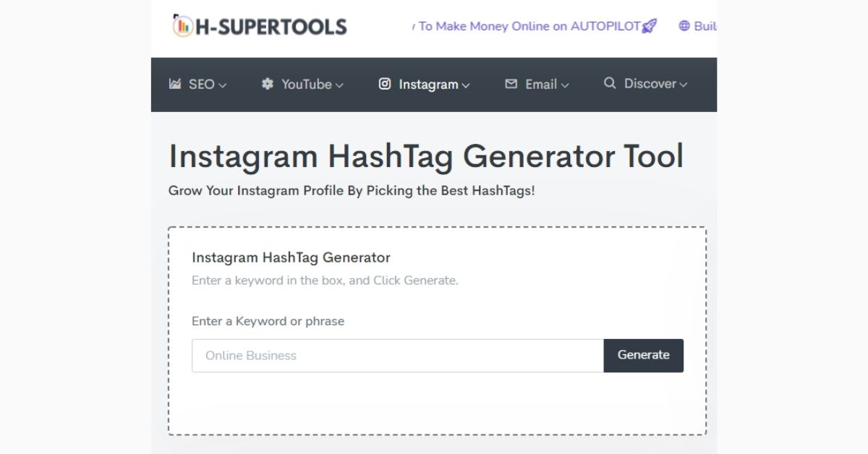This screenshot has width=868, height=454.
Task: Click the rocket emoji in banner
Action: [650, 27]
